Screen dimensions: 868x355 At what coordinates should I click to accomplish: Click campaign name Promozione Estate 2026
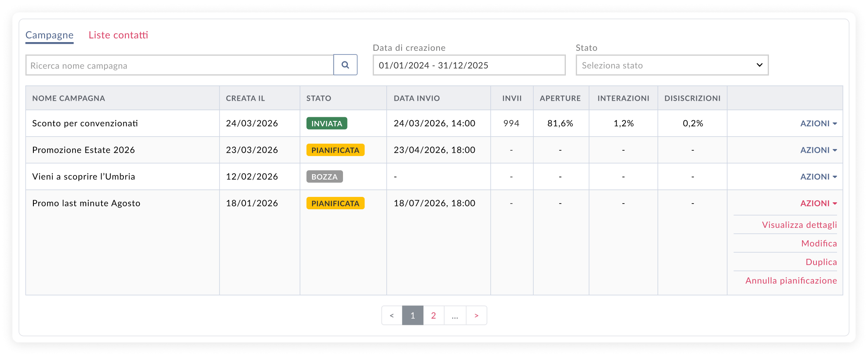click(83, 150)
